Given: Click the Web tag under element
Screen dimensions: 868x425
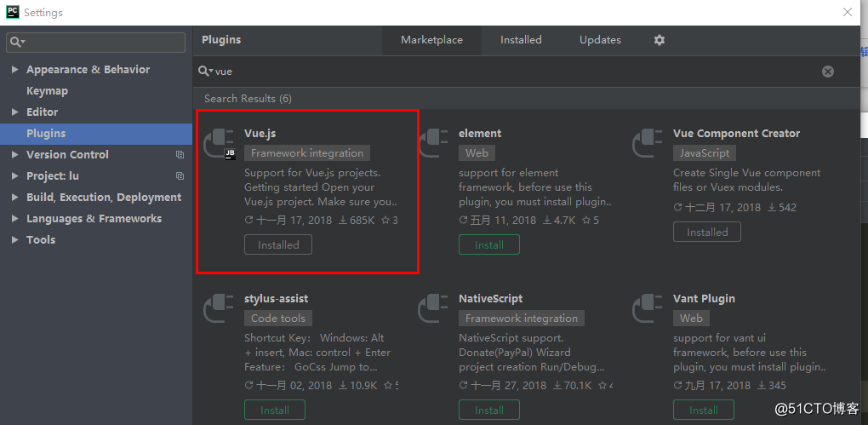Looking at the screenshot, I should (477, 153).
